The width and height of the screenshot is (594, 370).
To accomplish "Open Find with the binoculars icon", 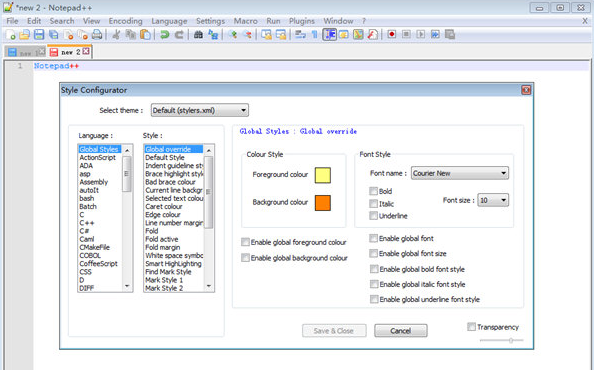I will click(198, 35).
